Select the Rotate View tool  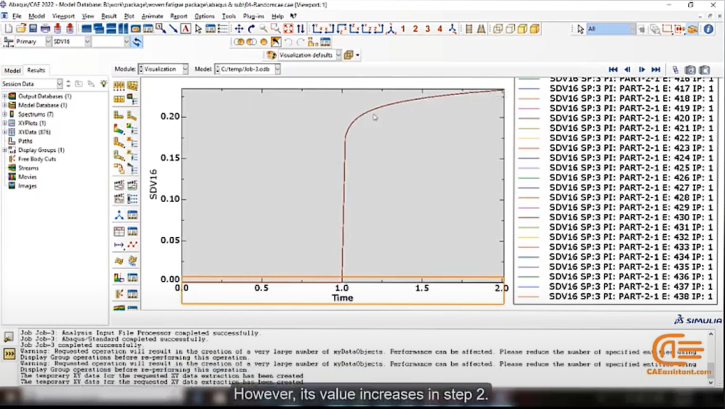[251, 29]
